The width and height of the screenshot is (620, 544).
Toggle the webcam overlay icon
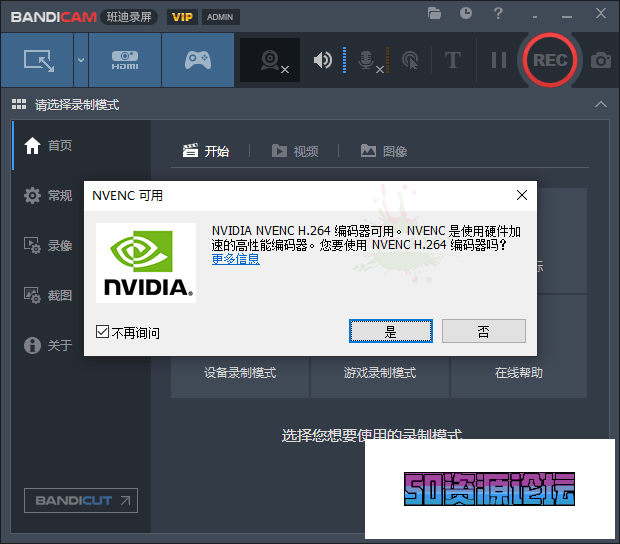coord(270,60)
